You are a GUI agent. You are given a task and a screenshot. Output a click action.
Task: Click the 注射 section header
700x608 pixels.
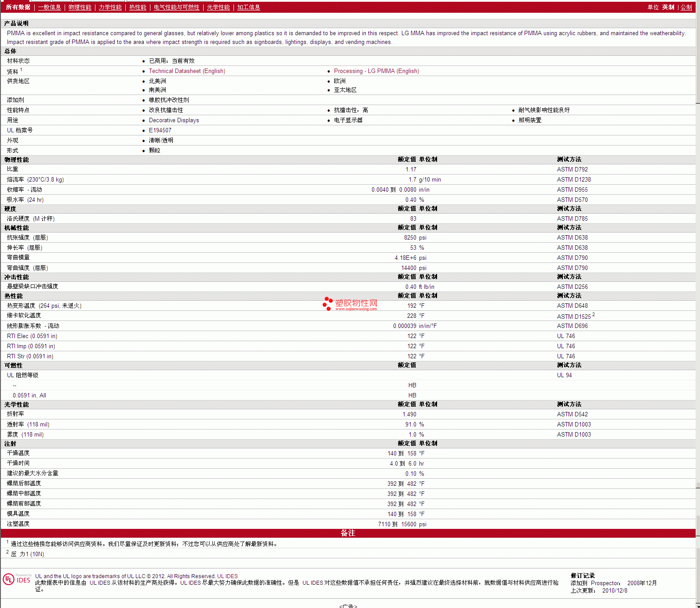click(x=10, y=444)
